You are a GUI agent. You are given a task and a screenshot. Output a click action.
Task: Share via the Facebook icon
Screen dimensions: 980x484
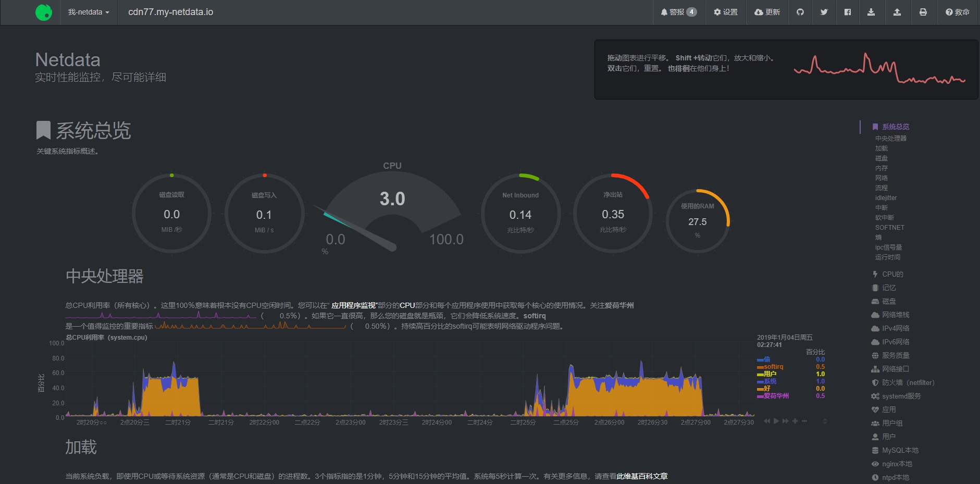tap(848, 12)
